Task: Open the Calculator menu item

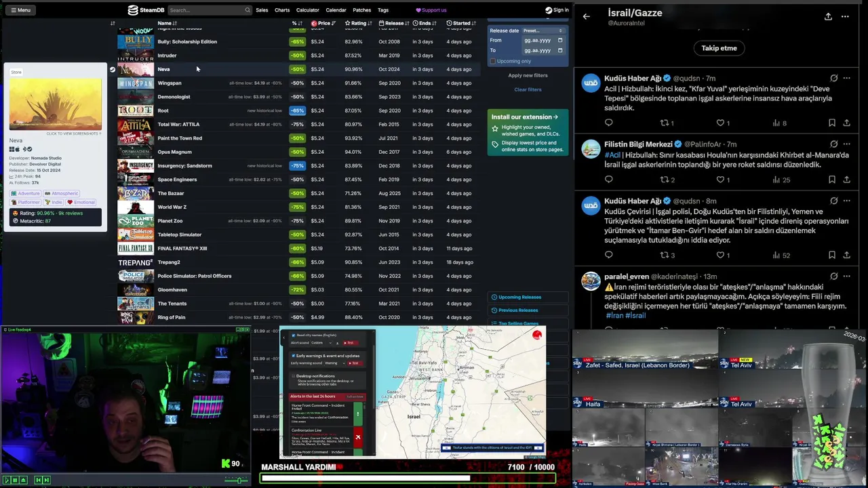Action: (307, 10)
